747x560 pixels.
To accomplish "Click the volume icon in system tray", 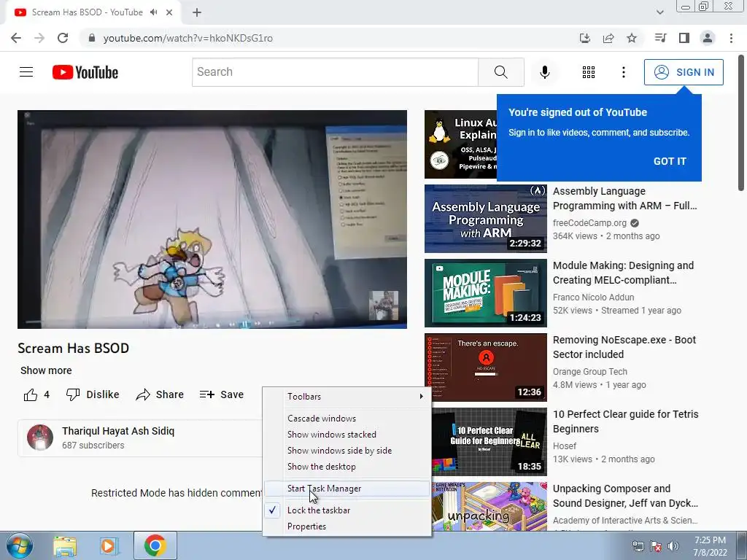I will tap(673, 546).
